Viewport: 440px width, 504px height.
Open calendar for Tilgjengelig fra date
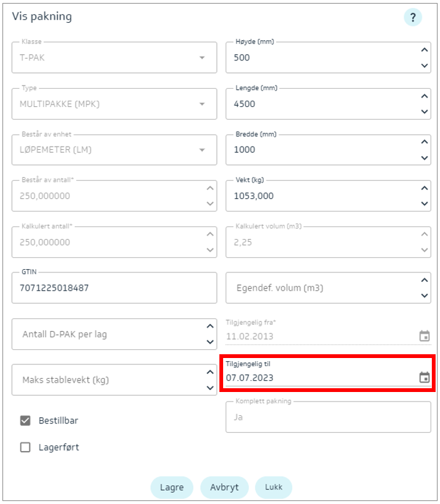[424, 336]
